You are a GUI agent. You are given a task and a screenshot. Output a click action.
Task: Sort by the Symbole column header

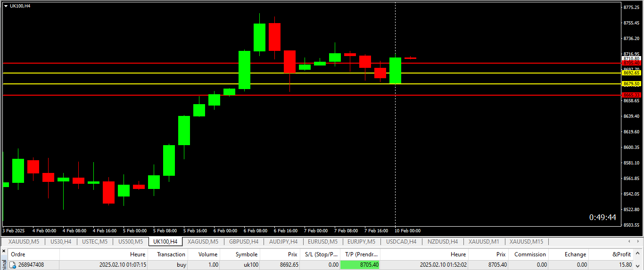pyautogui.click(x=246, y=254)
